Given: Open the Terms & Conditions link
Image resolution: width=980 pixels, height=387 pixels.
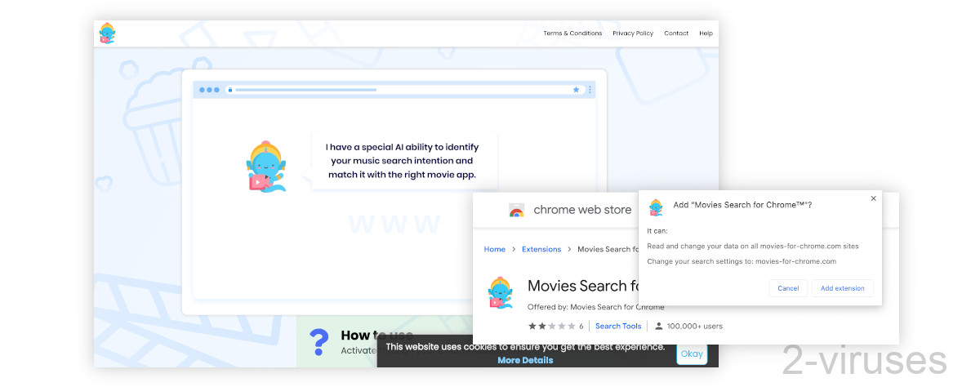Looking at the screenshot, I should click(572, 33).
